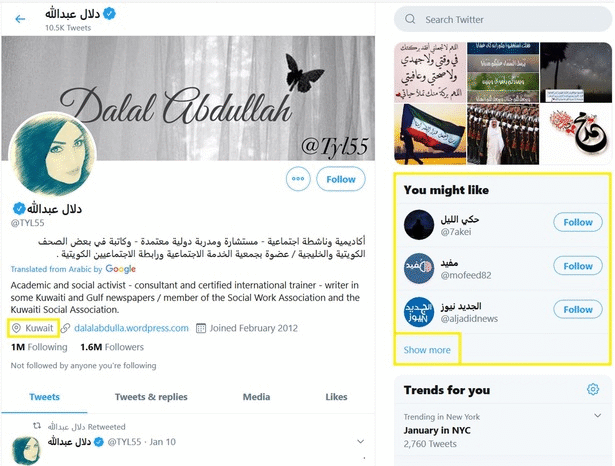This screenshot has width=615, height=466.
Task: Follow the aljadidnews account
Action: point(578,309)
